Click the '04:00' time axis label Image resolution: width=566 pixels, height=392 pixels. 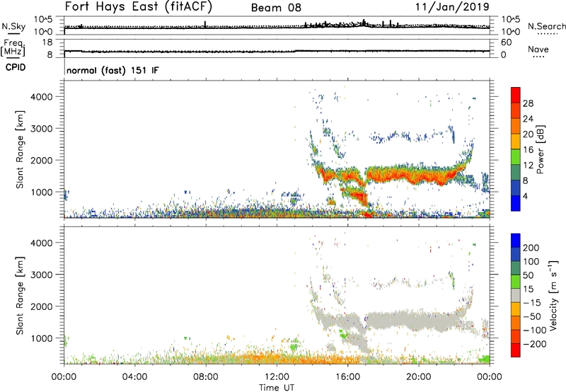(134, 377)
